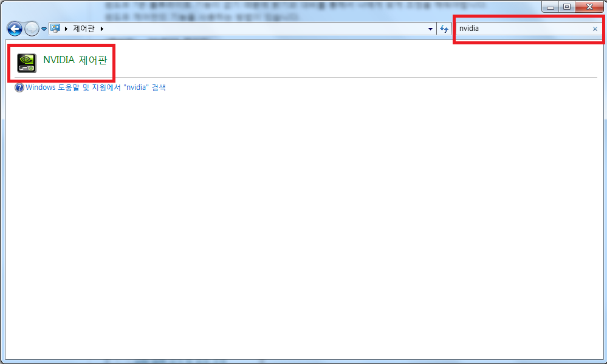Click the Back navigation arrow

click(x=15, y=29)
